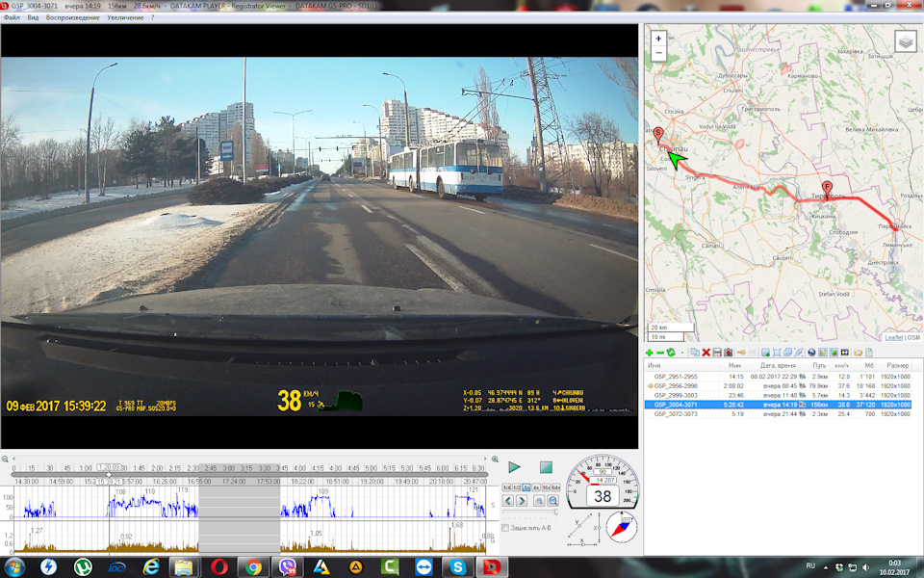924x578 pixels.
Task: Click the 4:00 mark on the timeline ruler
Action: tap(300, 468)
